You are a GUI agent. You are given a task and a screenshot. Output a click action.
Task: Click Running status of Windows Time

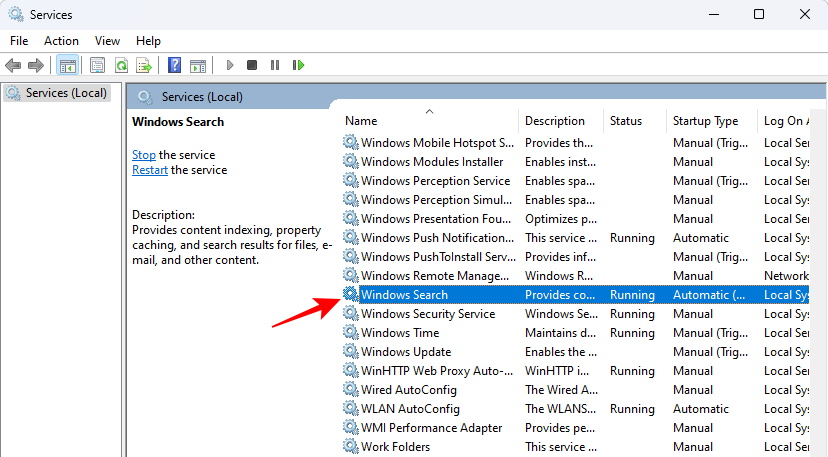(x=632, y=333)
